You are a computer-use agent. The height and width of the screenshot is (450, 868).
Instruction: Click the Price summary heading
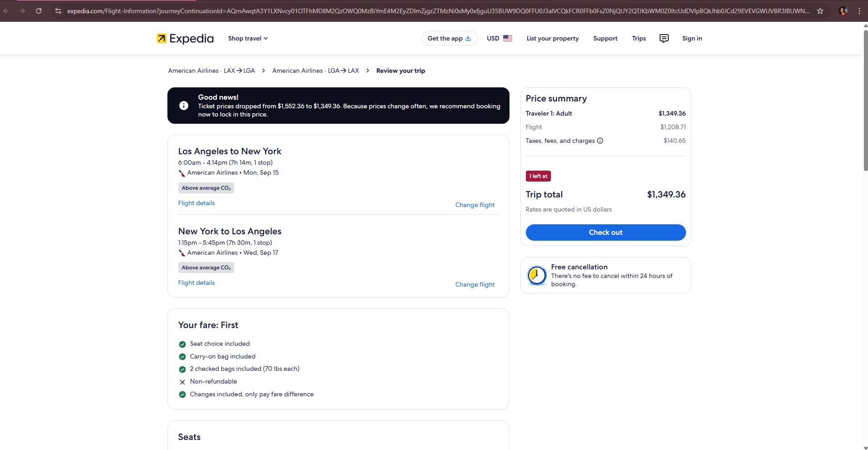click(556, 99)
